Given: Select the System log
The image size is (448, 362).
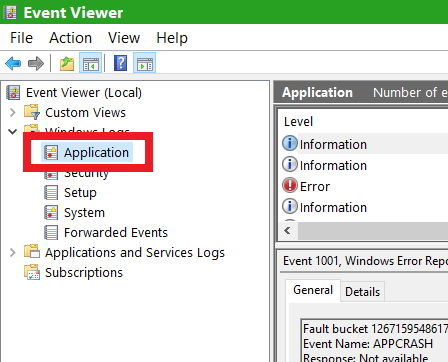Looking at the screenshot, I should pos(84,213).
